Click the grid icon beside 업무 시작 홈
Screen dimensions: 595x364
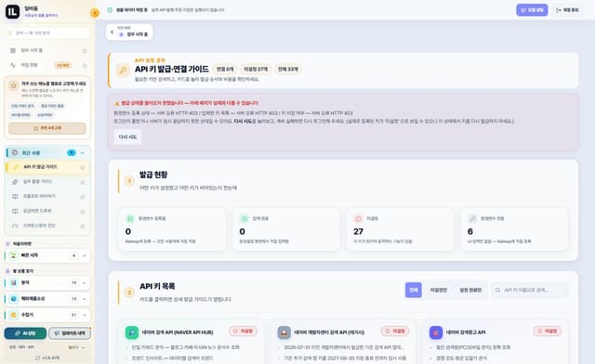13,50
